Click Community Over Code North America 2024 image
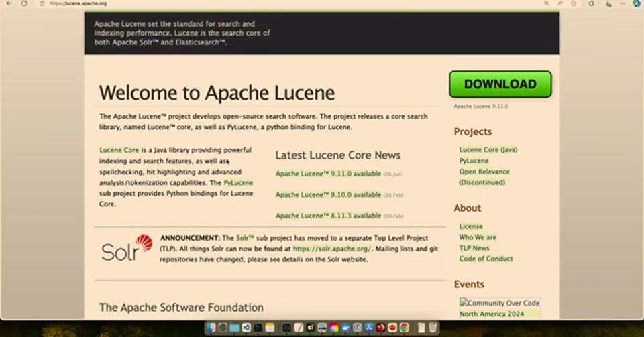Screen dimensions: 644x337 500,308
